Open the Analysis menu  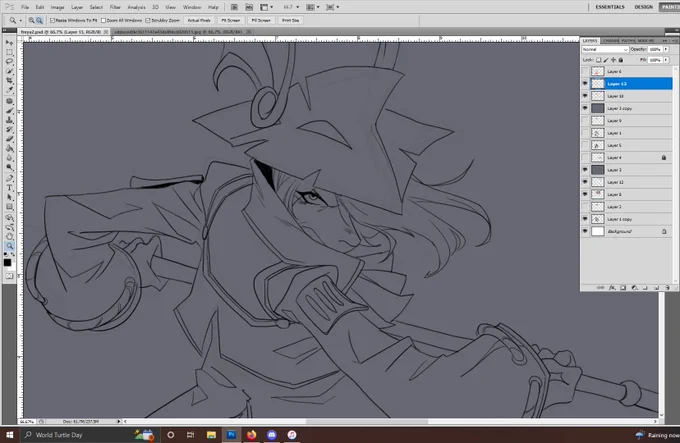pyautogui.click(x=136, y=7)
